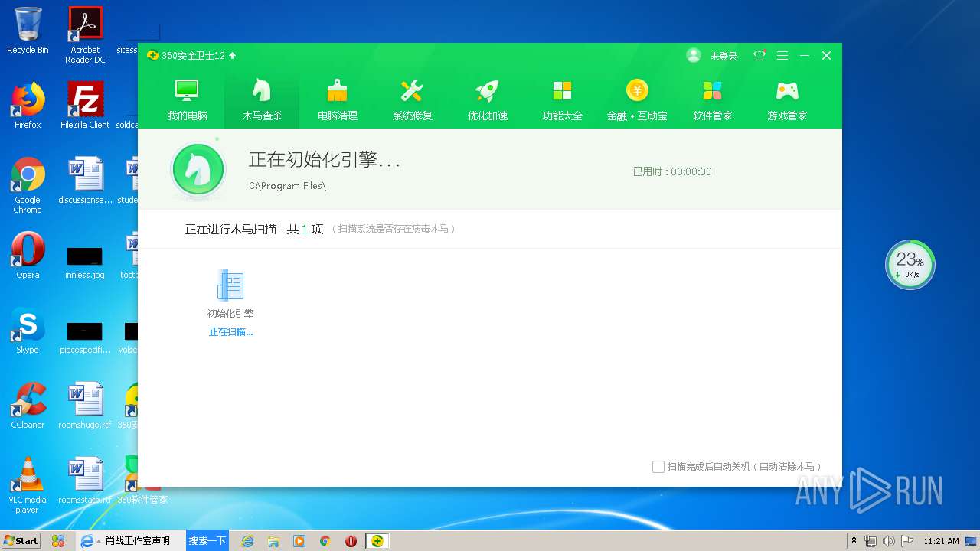
Task: Select FileZilla Client desktop icon
Action: point(85,106)
